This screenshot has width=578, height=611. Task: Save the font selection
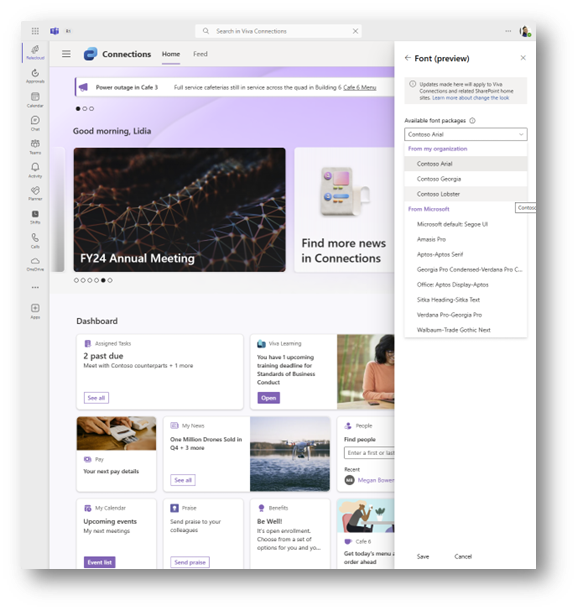click(x=423, y=556)
